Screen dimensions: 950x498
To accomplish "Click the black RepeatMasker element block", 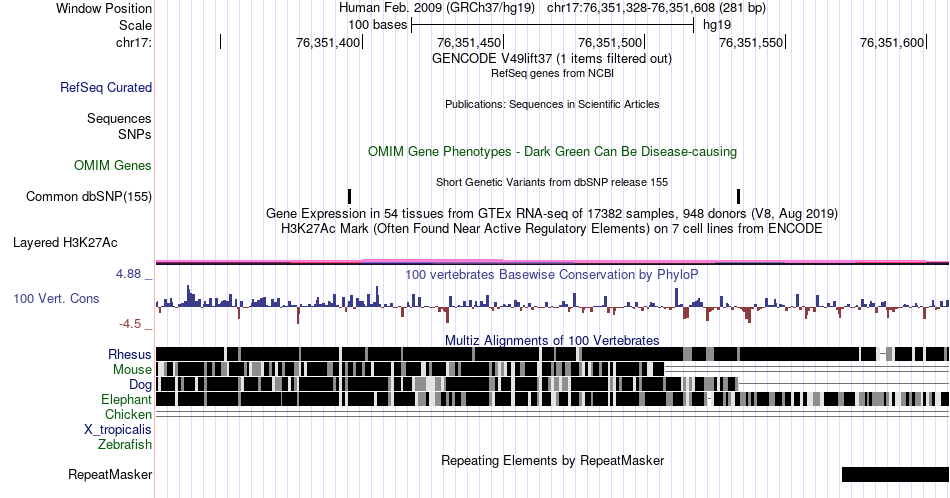I will pos(895,474).
